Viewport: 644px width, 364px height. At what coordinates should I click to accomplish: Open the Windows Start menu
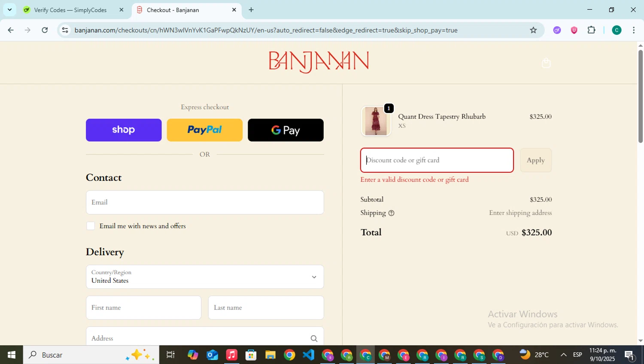coord(12,355)
